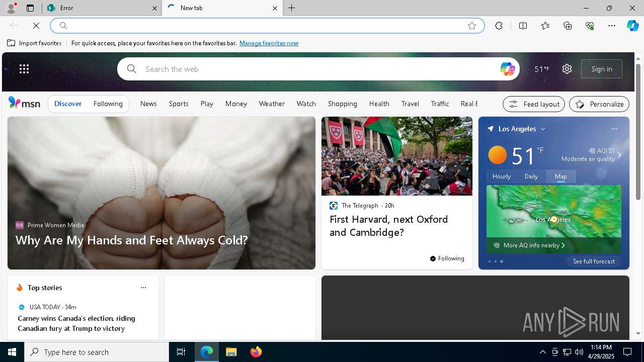This screenshot has width=644, height=362.
Task: Select Daily weather tab
Action: pyautogui.click(x=531, y=176)
